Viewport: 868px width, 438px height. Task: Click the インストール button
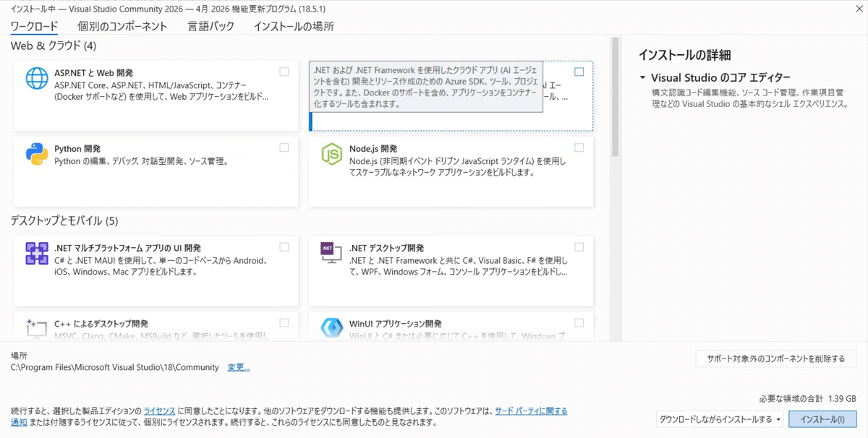point(822,419)
